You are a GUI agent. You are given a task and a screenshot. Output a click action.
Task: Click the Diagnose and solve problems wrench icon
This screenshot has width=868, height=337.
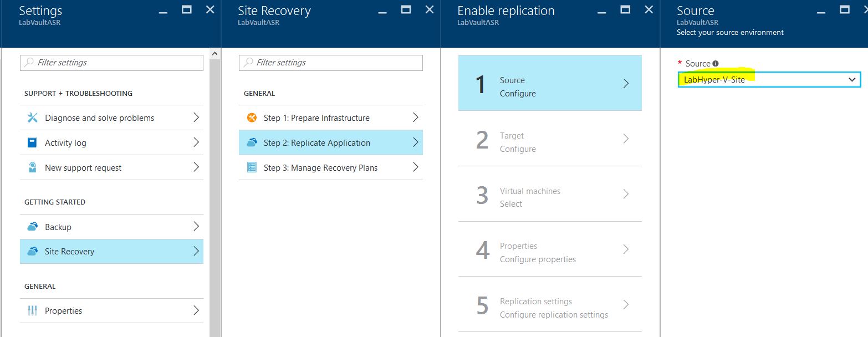(x=32, y=118)
